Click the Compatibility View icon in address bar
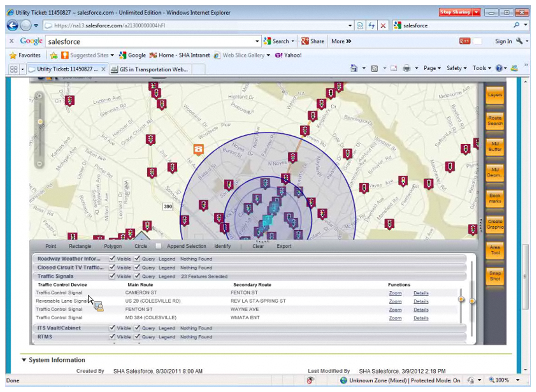This screenshot has height=392, width=536. pos(360,26)
